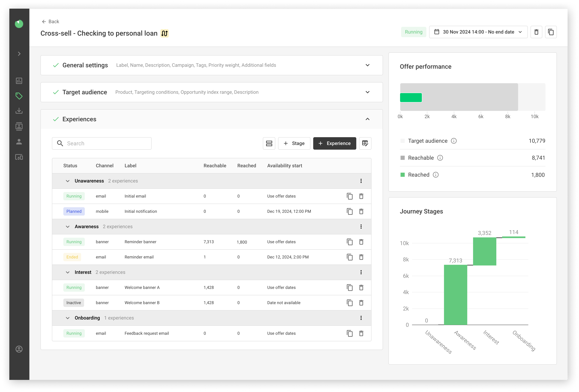
Task: Collapse the Interest stage group
Action: click(x=67, y=272)
